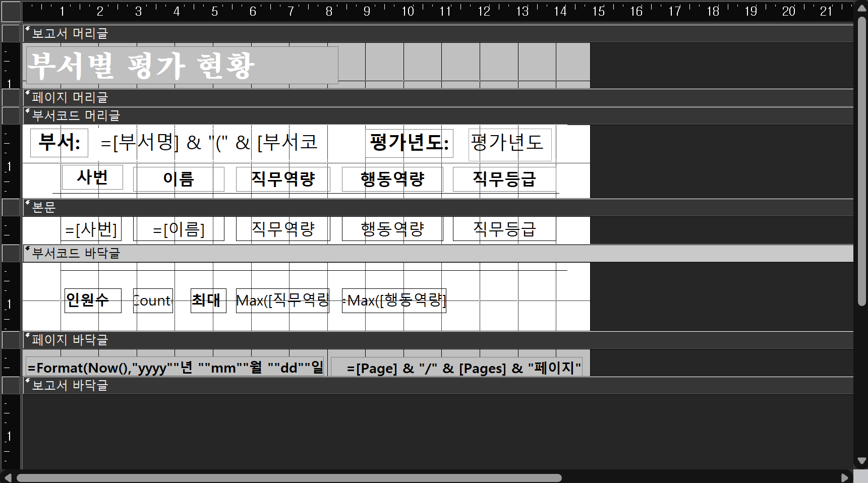Click the horizontal scrollbar thumb
Viewport: 868px width, 483px height.
[289, 477]
